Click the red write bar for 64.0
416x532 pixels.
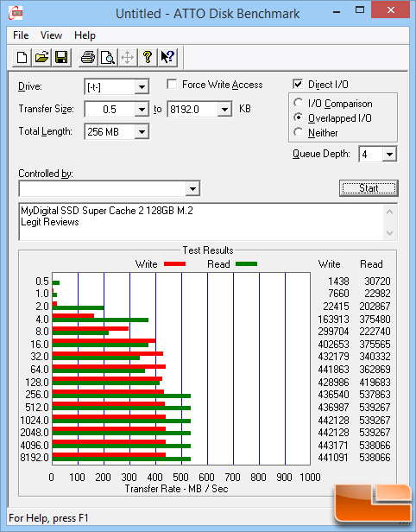point(109,366)
